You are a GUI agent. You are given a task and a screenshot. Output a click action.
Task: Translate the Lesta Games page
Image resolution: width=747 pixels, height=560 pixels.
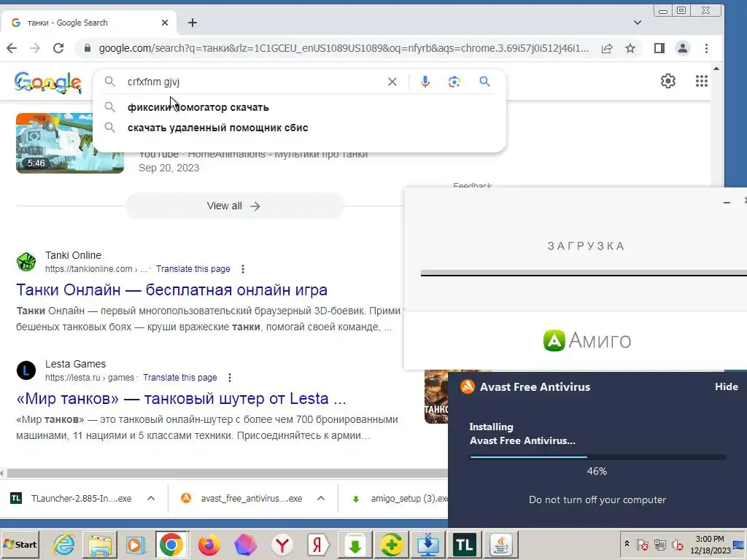point(179,378)
